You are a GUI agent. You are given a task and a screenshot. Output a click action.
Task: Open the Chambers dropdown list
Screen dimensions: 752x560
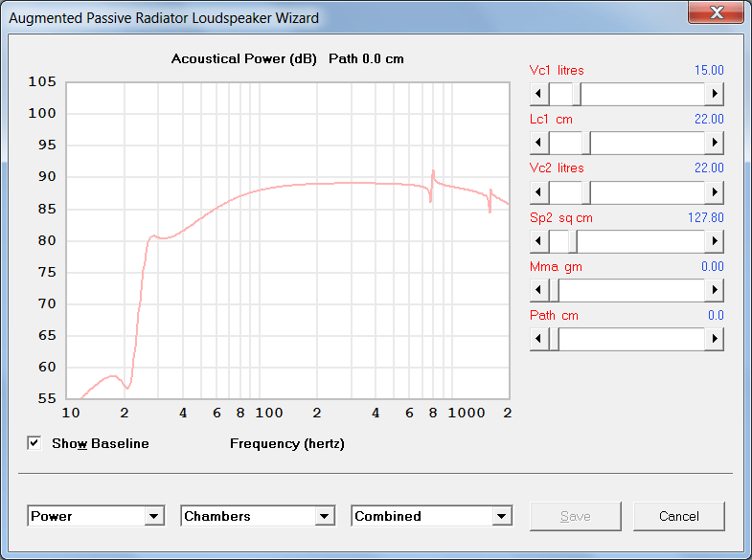click(325, 516)
